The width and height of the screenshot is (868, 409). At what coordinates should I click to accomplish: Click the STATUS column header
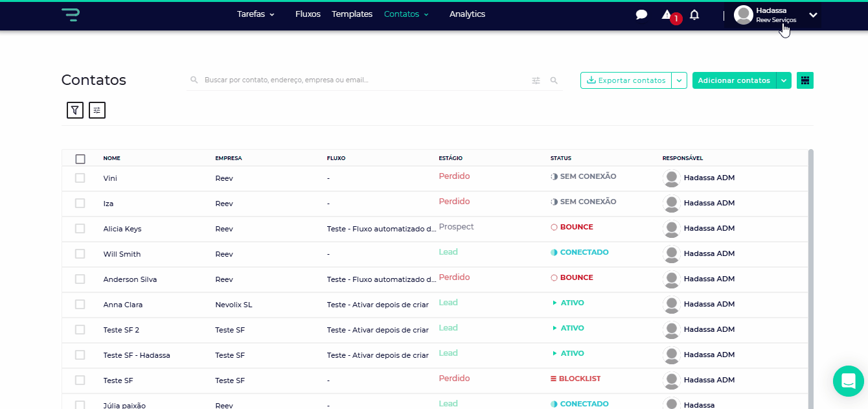[x=561, y=158]
